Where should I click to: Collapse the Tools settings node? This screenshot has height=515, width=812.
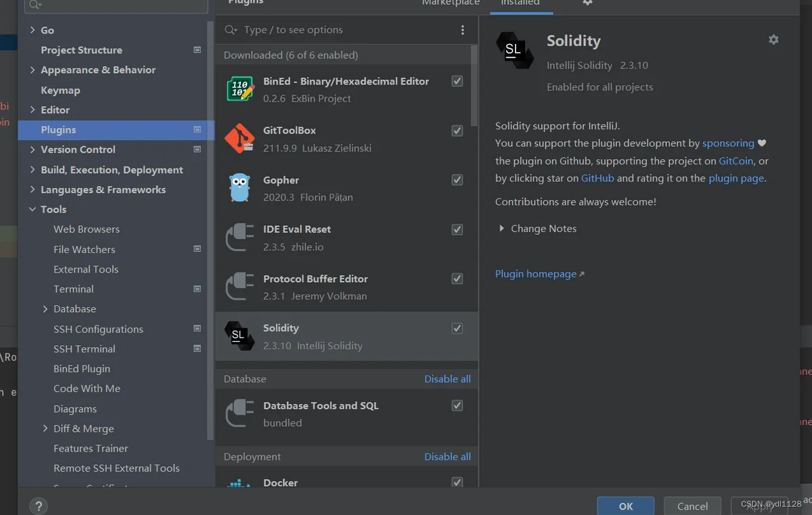click(32, 209)
